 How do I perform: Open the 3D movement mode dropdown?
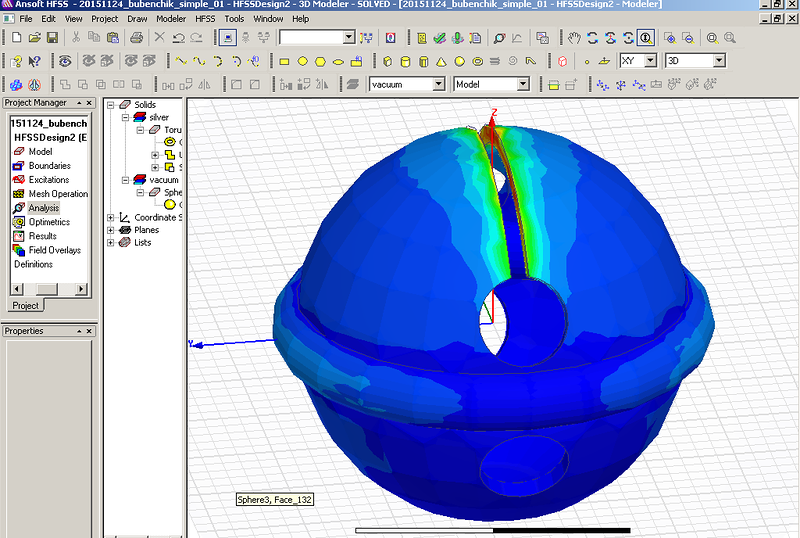pyautogui.click(x=718, y=61)
